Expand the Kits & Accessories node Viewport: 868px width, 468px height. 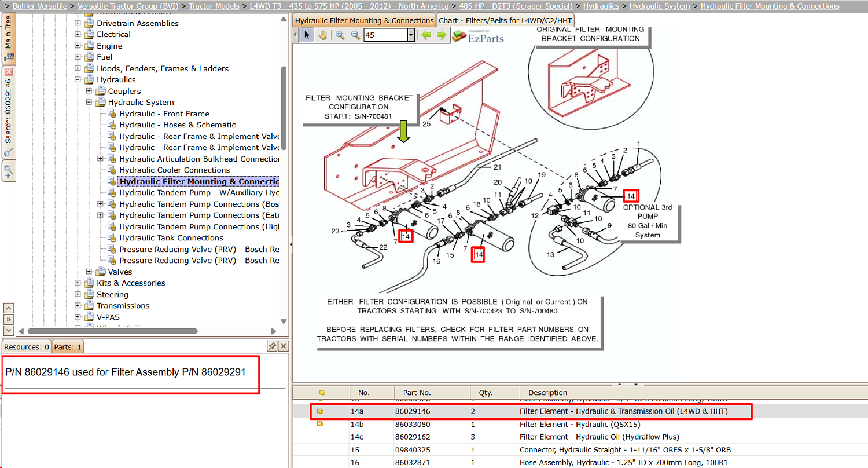[78, 283]
